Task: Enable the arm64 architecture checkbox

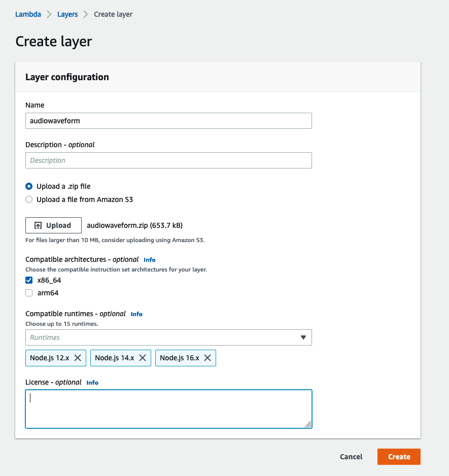Action: coord(29,293)
